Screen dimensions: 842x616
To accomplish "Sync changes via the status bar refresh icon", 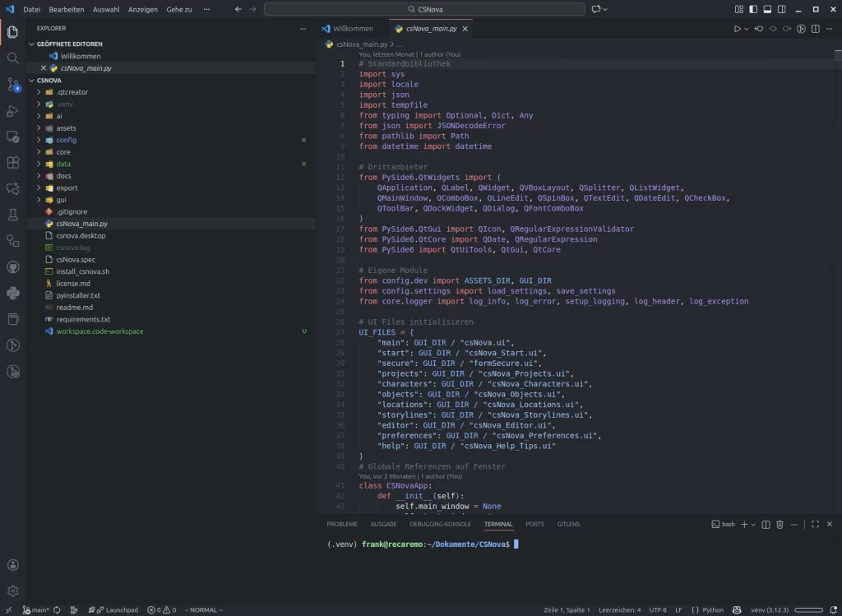I will tap(55, 609).
